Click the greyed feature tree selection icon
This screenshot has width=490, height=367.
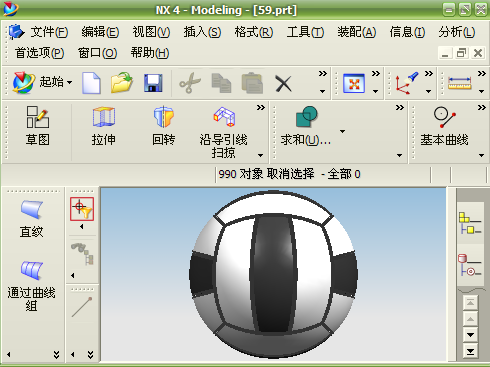[x=82, y=254]
